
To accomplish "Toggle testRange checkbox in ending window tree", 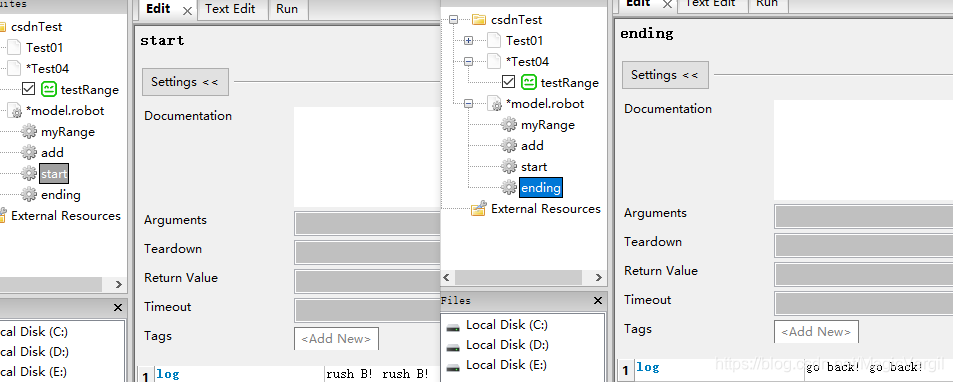I will 509,82.
